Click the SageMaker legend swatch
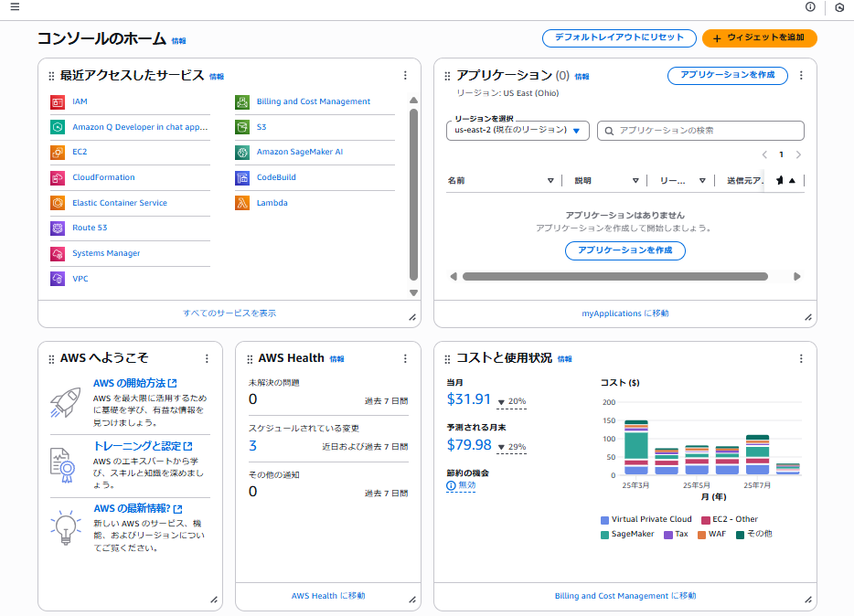Viewport: 854px width, 616px height. click(x=604, y=535)
